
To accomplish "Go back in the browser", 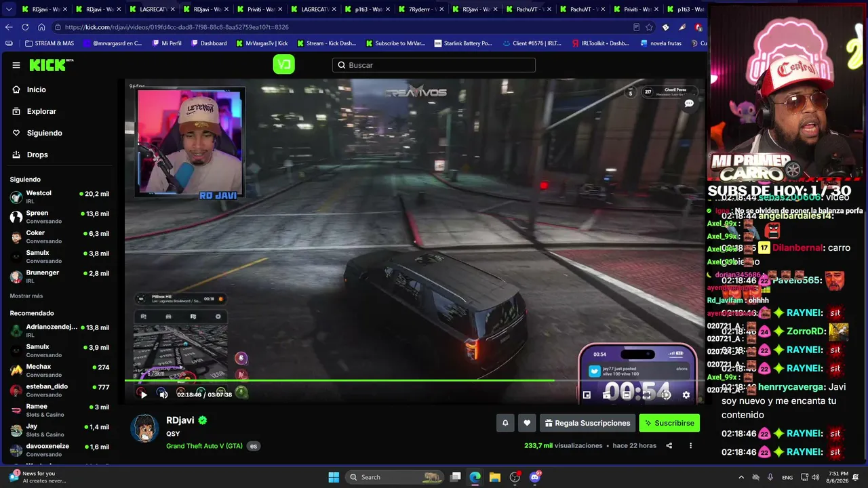I will click(9, 27).
